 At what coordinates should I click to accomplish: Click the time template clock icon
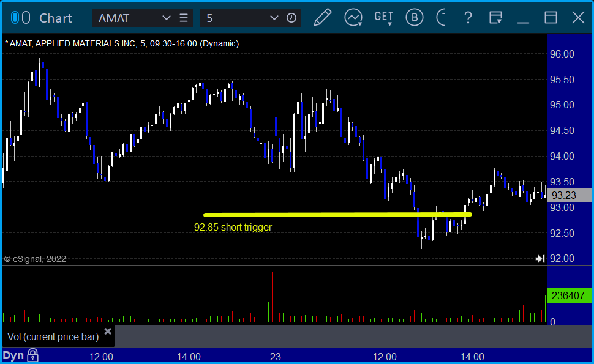[291, 18]
